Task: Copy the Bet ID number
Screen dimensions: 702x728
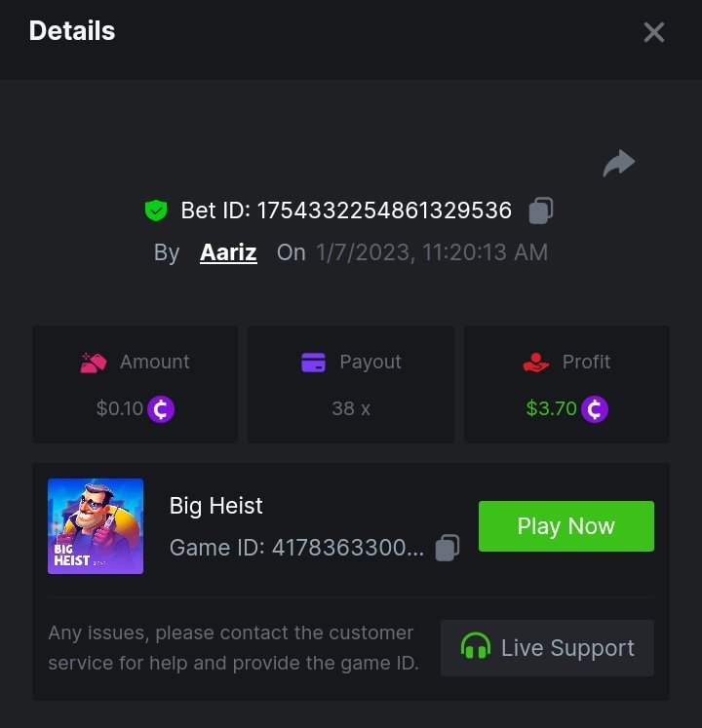Action: 541,211
